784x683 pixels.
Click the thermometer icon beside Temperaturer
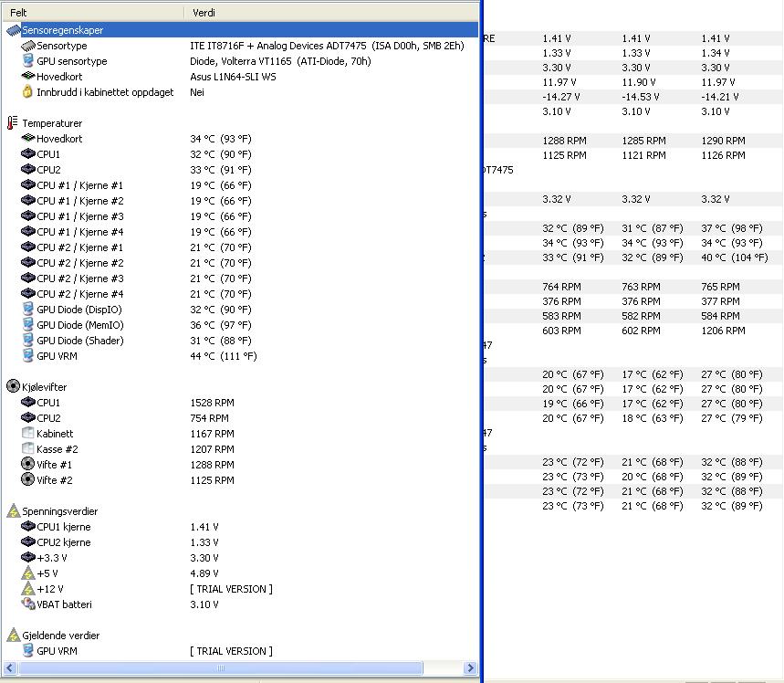tap(13, 122)
